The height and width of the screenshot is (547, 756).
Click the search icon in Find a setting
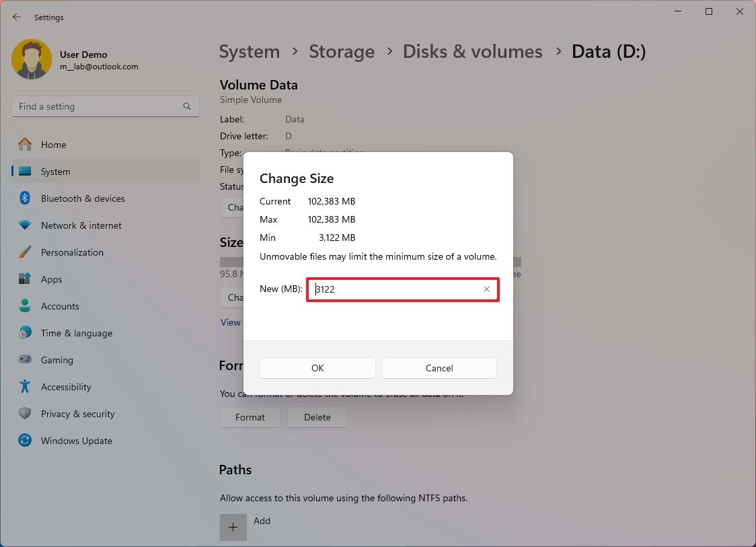pos(186,106)
